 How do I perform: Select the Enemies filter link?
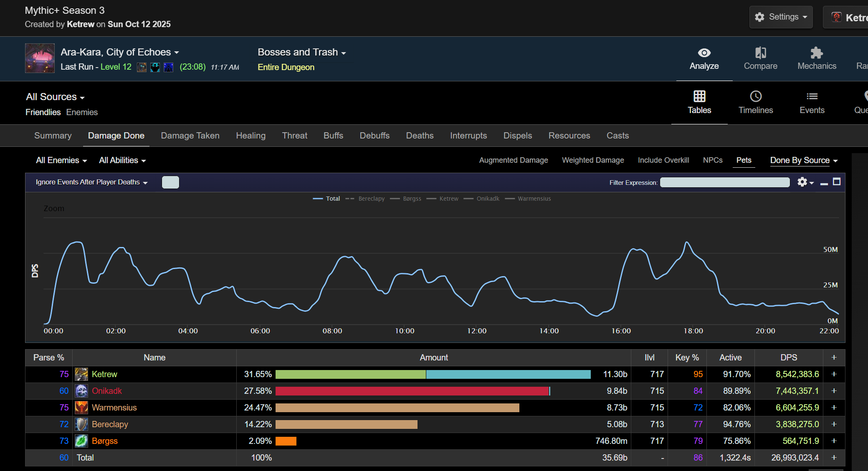click(82, 112)
